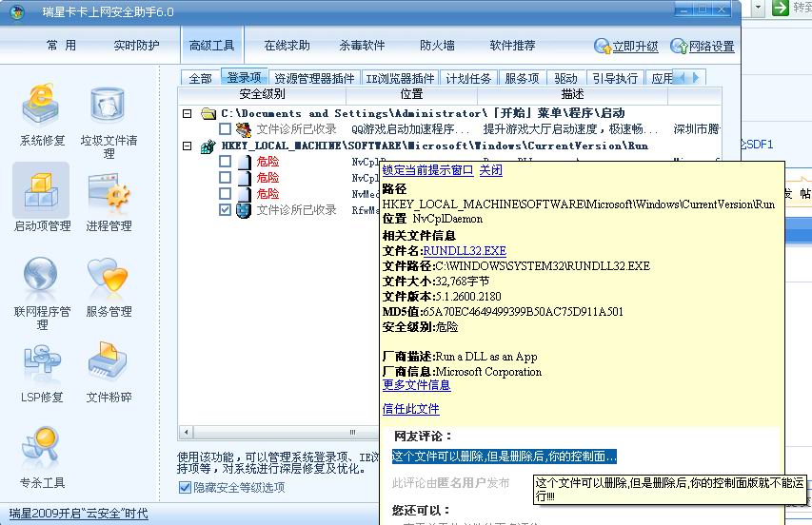
Task: Launch LSP修复 repair tool
Action: pos(42,374)
